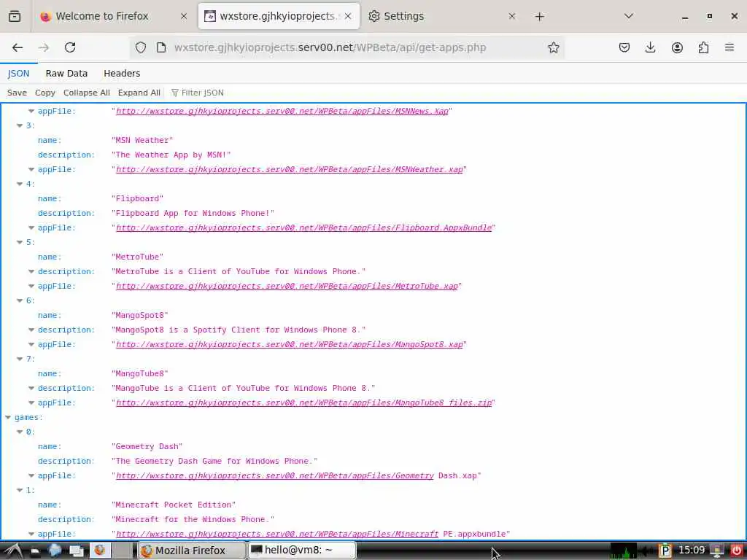
Task: Open the taskbar start menu icon
Action: [x=14, y=551]
